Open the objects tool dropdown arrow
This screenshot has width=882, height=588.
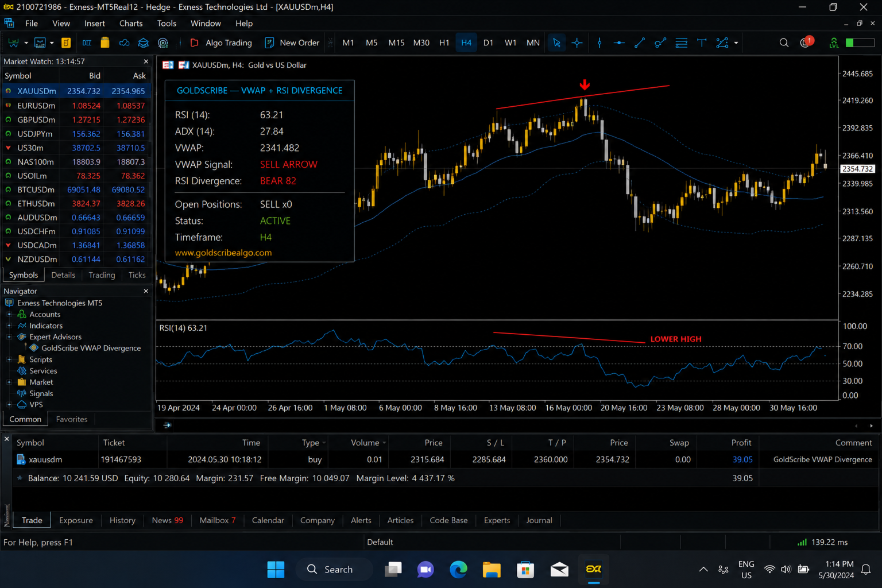point(736,43)
